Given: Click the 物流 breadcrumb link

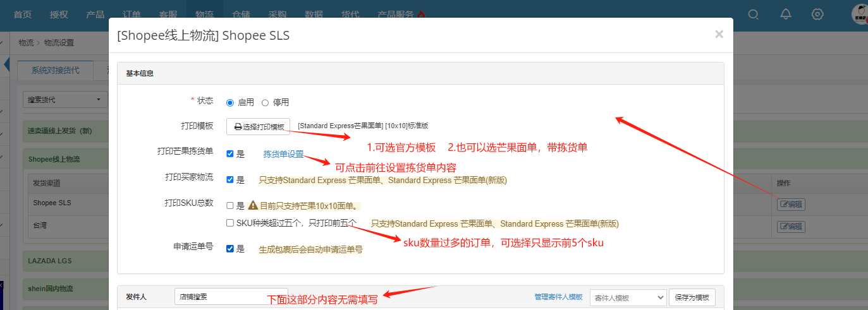Looking at the screenshot, I should click(26, 43).
